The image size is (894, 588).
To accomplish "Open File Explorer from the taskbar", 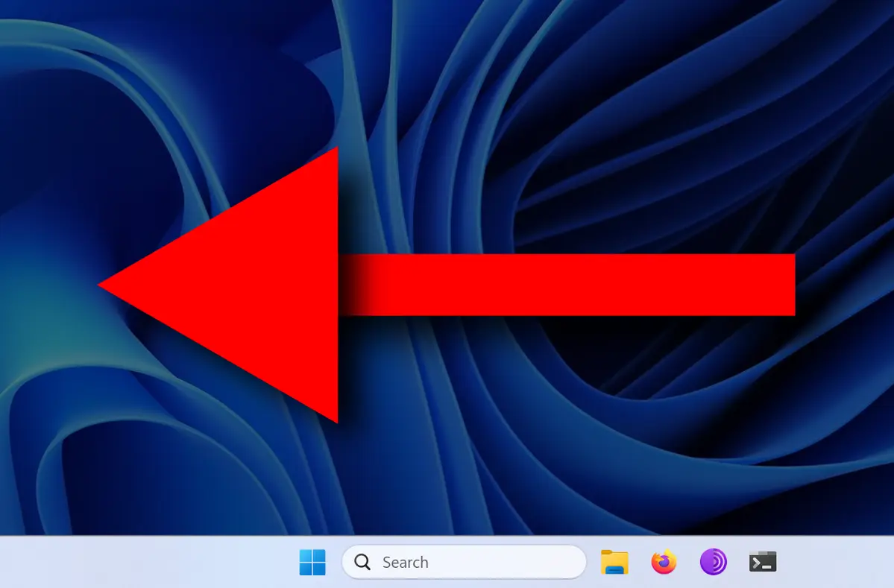I will click(614, 562).
